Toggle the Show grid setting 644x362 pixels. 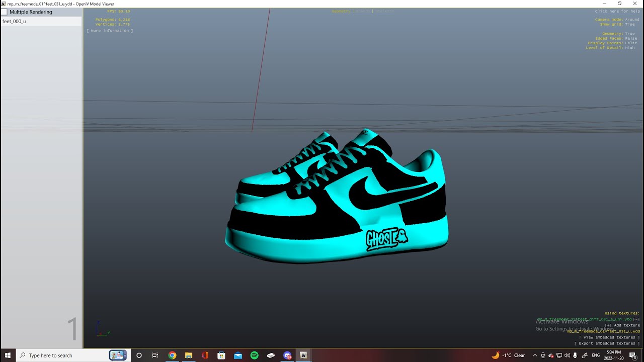point(617,24)
